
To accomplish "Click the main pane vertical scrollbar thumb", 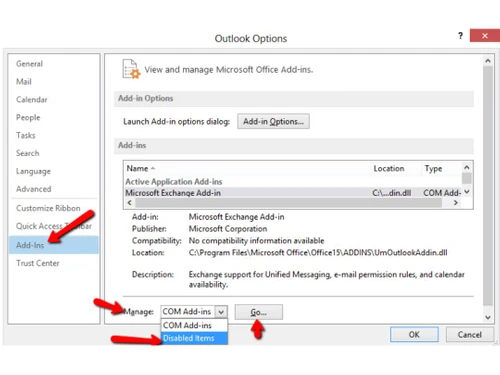I will click(x=488, y=186).
